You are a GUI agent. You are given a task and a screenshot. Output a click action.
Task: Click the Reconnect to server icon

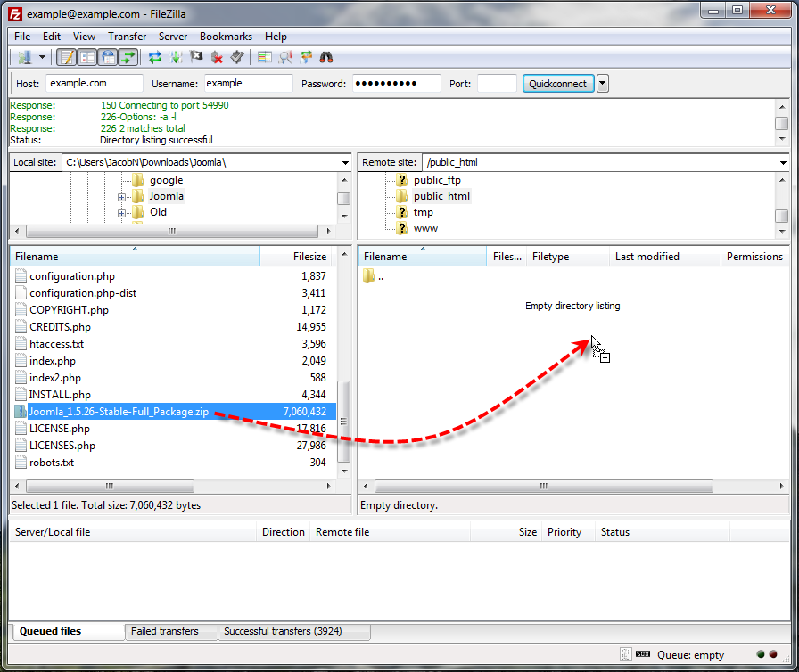click(236, 58)
